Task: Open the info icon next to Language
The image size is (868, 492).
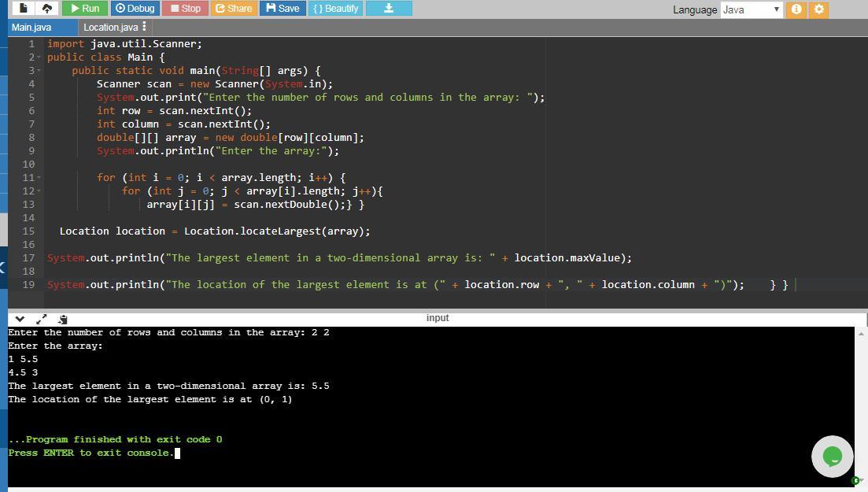Action: coord(796,9)
